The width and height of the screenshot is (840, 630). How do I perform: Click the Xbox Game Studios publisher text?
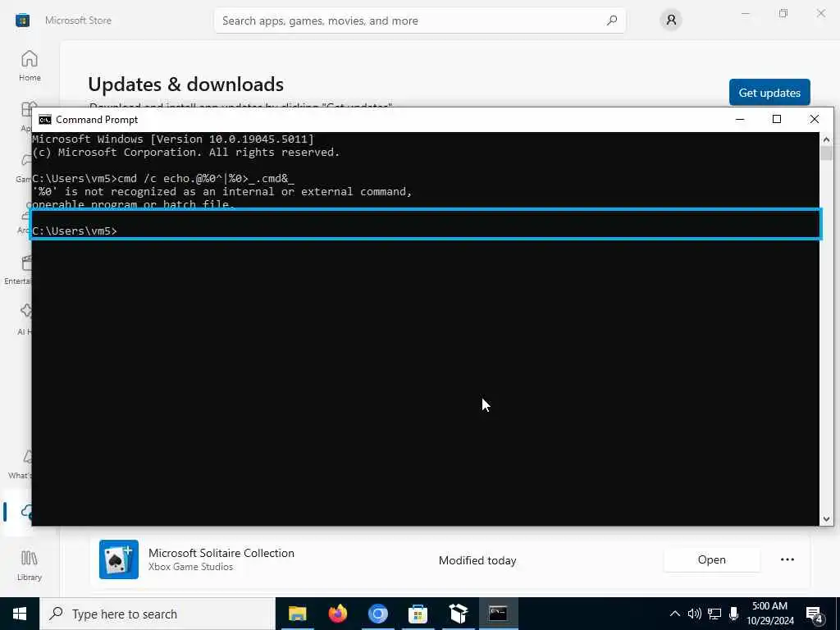(190, 567)
